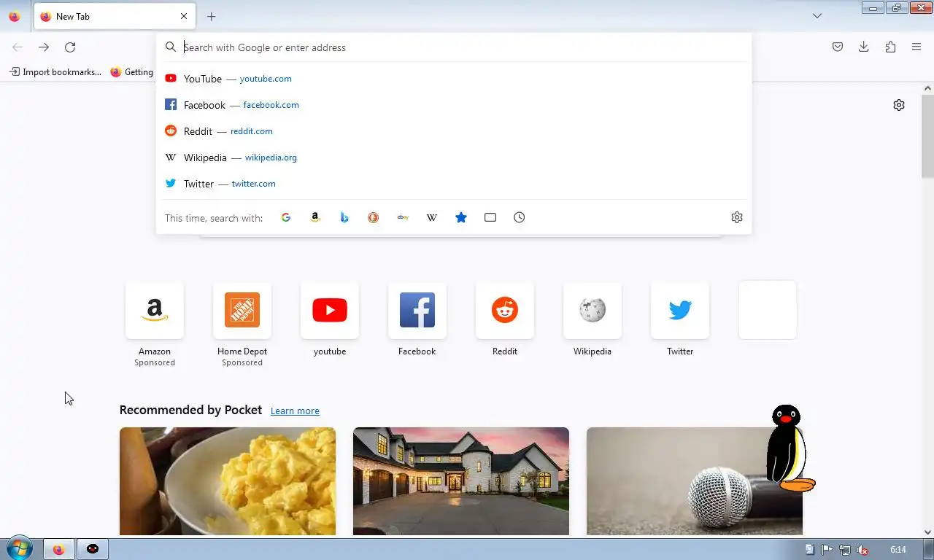The image size is (934, 560).
Task: Click Import bookmarks toolbar item
Action: click(55, 72)
